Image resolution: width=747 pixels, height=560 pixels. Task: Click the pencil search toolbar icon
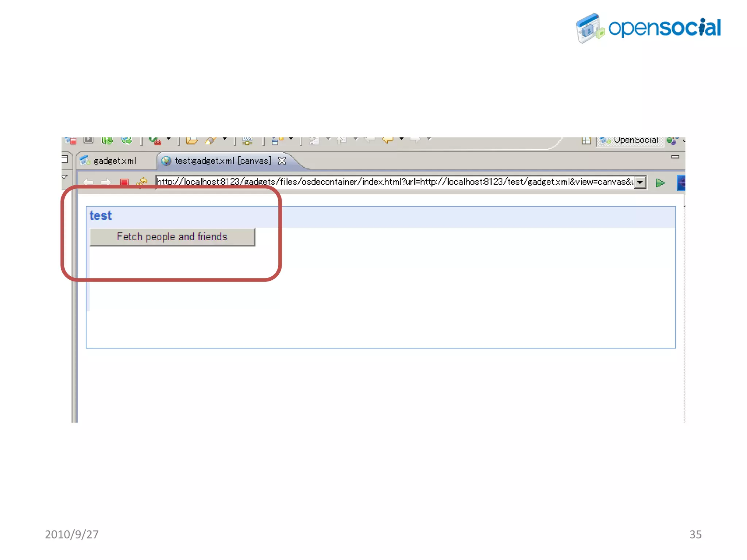(210, 140)
